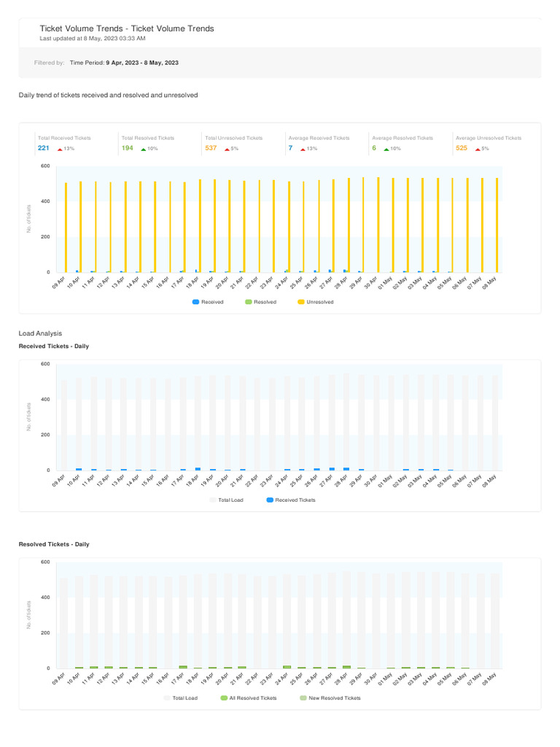The image size is (560, 747).
Task: Click the '05 May' axis label in the Received Tickets chart
Action: 444,480
